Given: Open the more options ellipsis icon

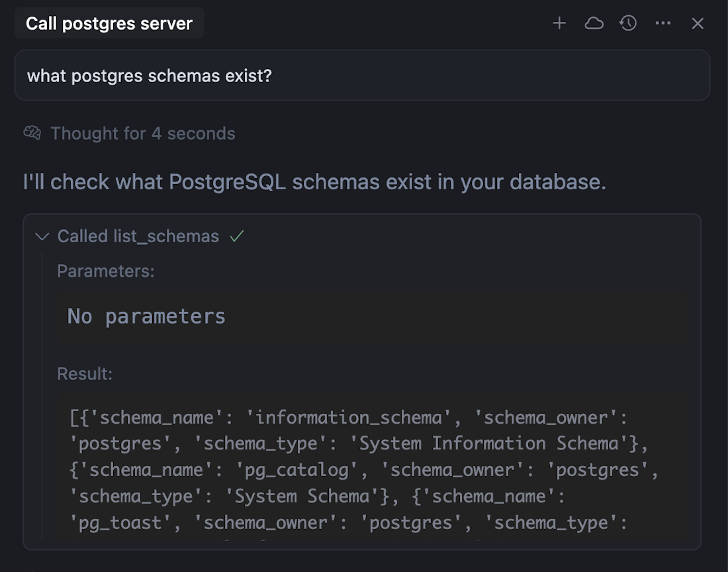Looking at the screenshot, I should click(x=662, y=23).
